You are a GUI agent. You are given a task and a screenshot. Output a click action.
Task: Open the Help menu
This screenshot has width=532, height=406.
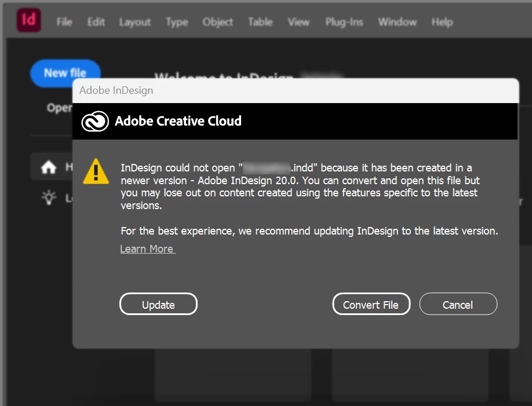pyautogui.click(x=442, y=23)
